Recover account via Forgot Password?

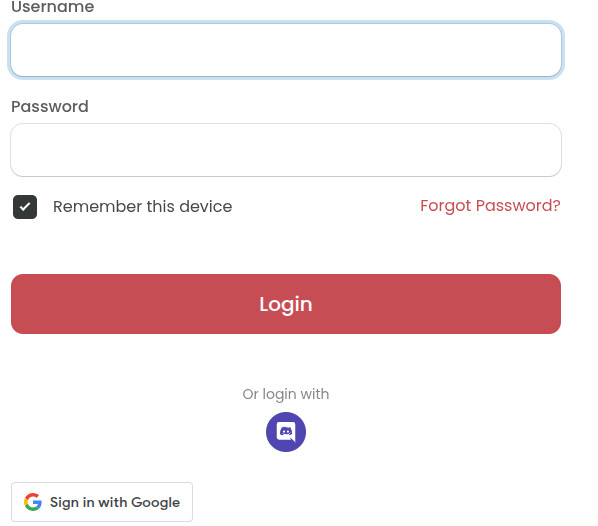490,206
